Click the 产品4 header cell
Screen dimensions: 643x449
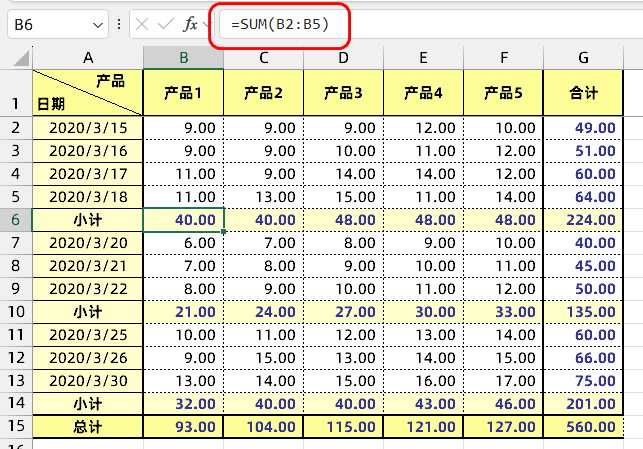click(x=423, y=93)
